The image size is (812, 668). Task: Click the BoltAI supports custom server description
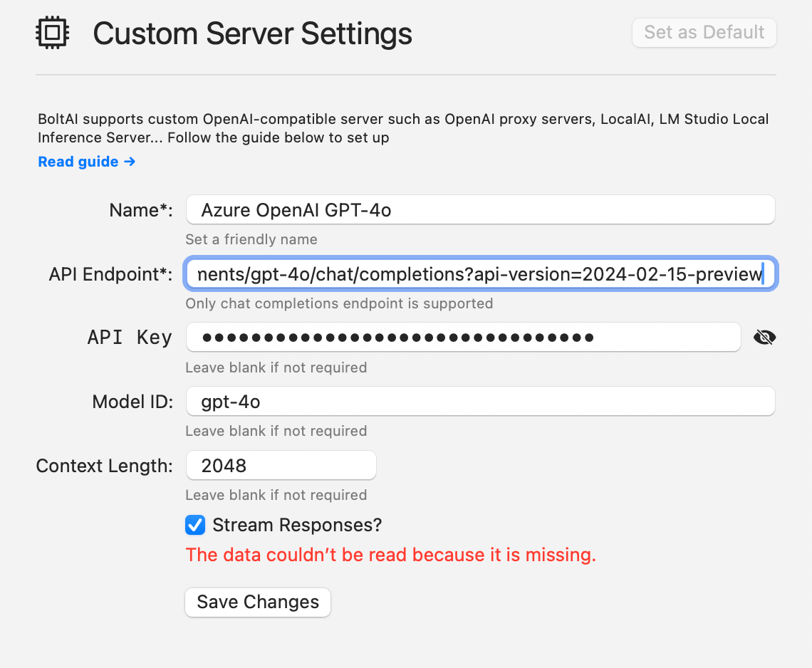tap(403, 128)
